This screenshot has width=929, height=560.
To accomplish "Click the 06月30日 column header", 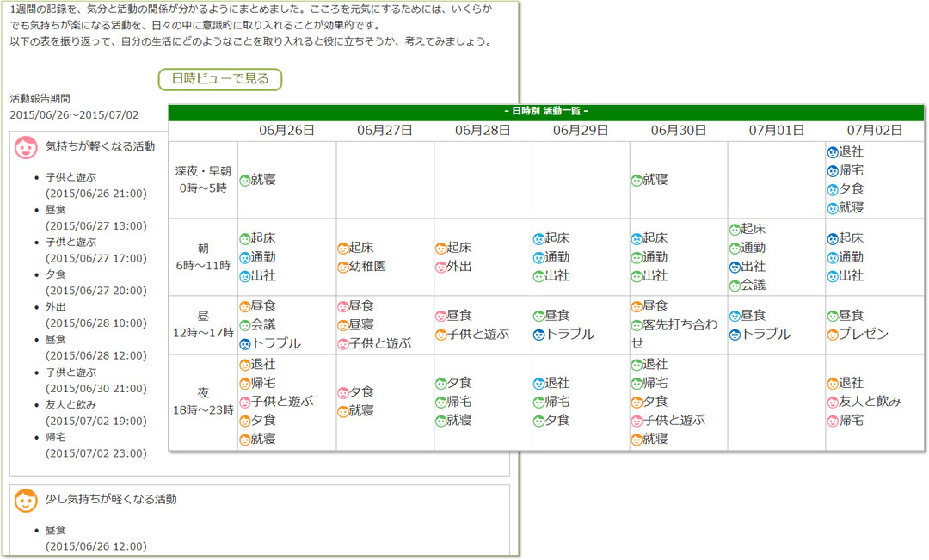I will pos(679,131).
